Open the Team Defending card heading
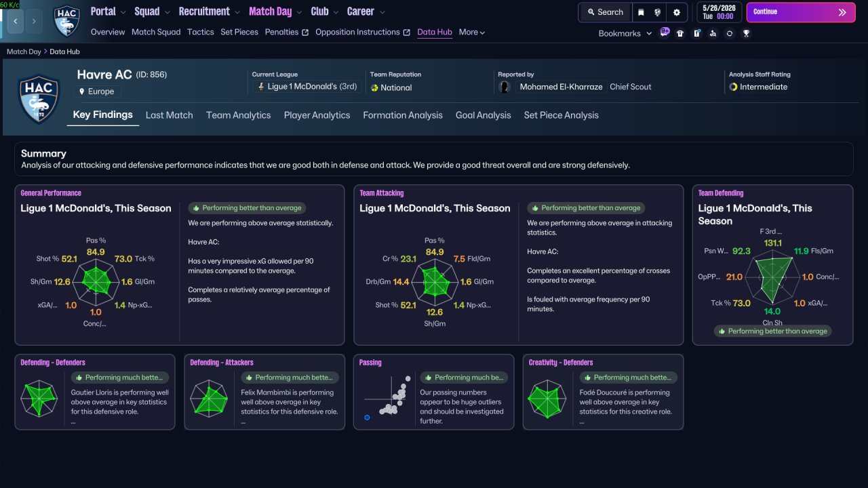The height and width of the screenshot is (488, 868). click(x=721, y=193)
